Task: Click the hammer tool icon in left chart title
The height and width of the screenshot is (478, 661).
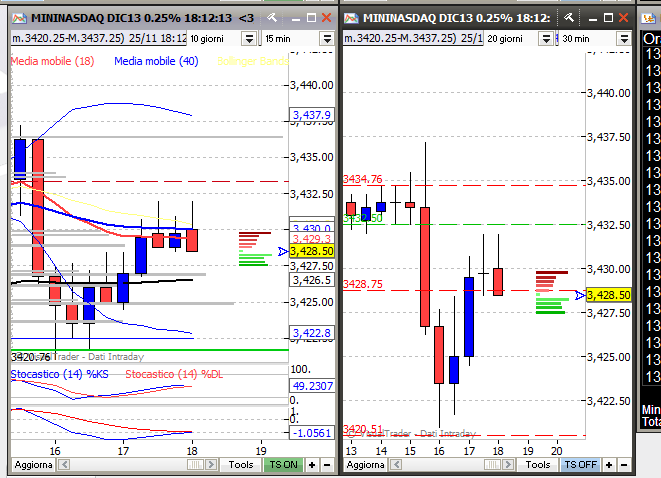Action: tap(272, 18)
